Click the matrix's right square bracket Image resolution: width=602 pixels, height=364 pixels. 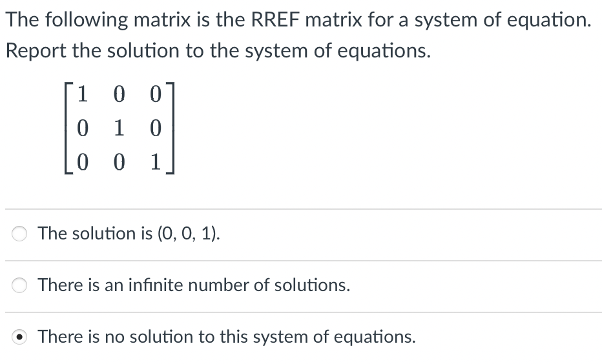(171, 128)
